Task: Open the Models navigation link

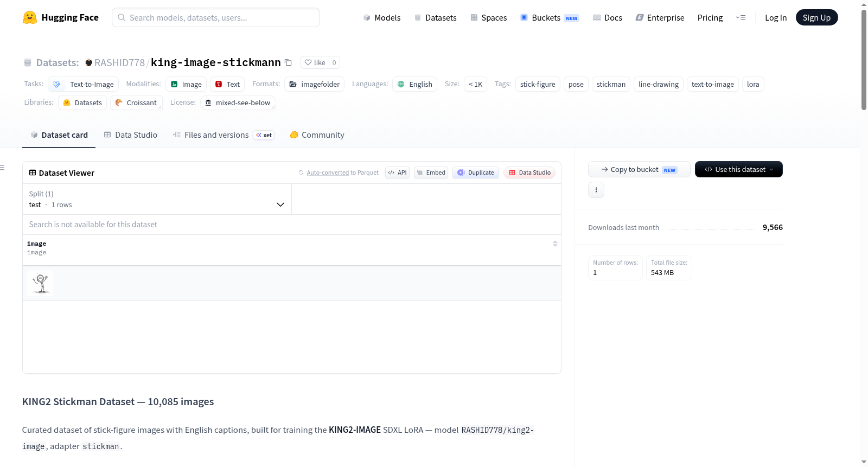Action: click(382, 17)
